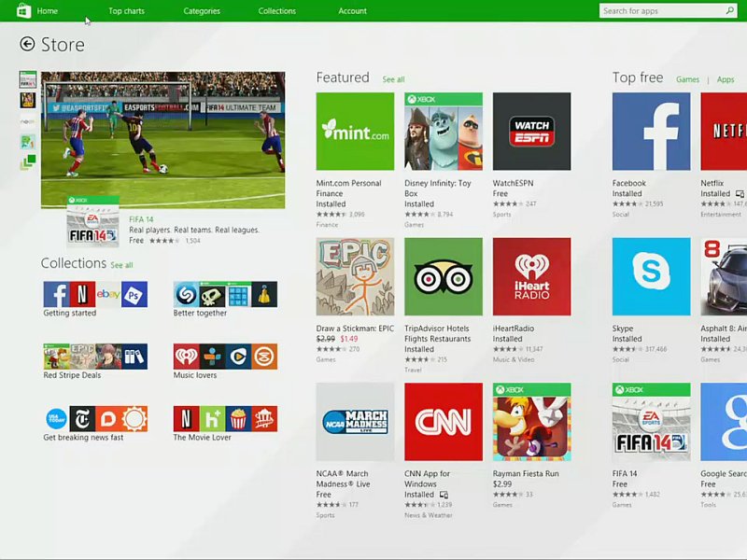Open the Better together collection icons
Screen dimensions: 747x560
225,294
